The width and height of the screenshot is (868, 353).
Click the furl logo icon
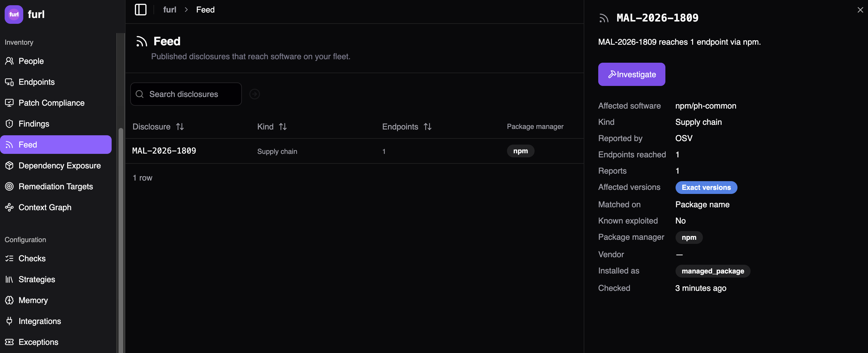14,15
